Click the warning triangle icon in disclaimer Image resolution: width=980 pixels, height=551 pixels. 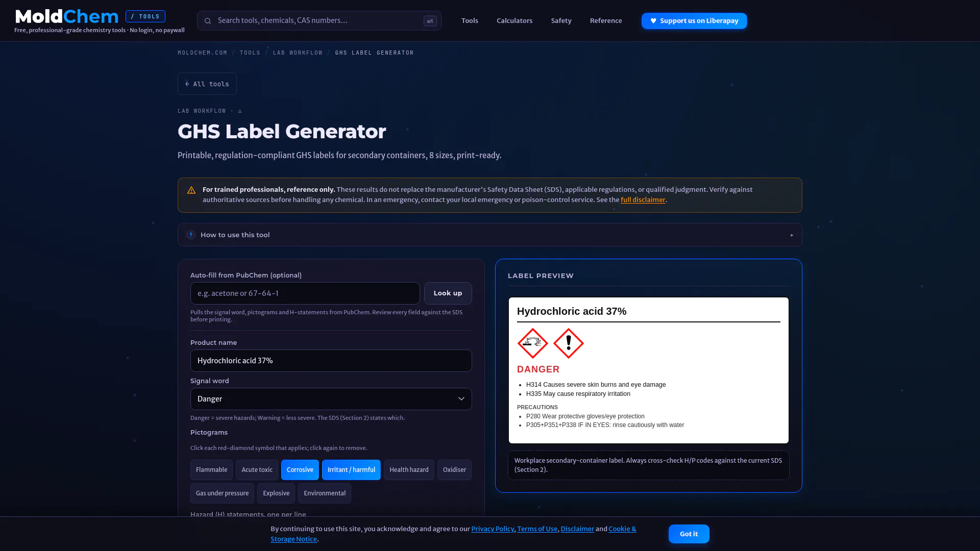click(x=191, y=190)
